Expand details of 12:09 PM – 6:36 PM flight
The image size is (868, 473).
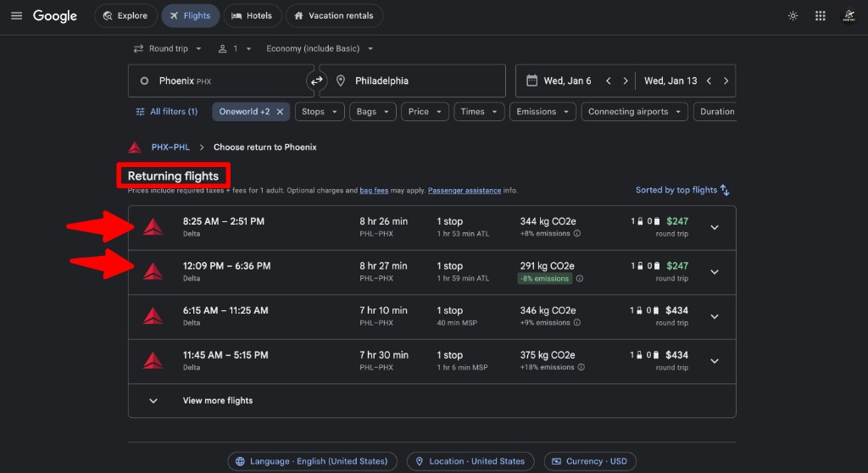pos(715,272)
